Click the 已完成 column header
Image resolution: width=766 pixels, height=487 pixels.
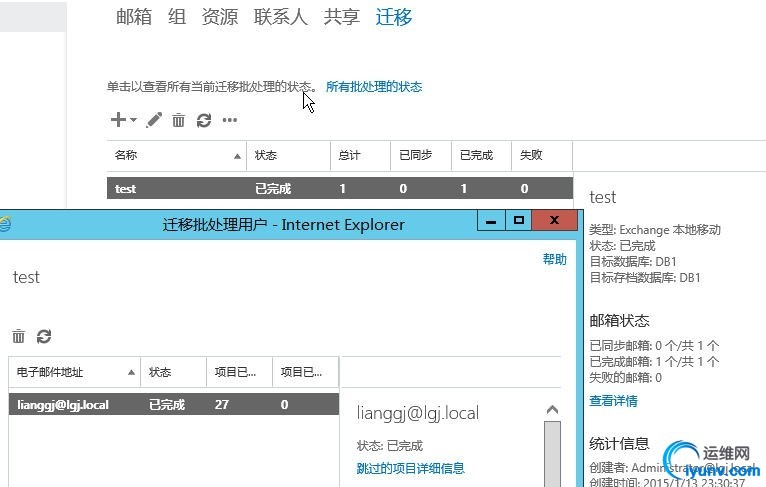click(482, 155)
